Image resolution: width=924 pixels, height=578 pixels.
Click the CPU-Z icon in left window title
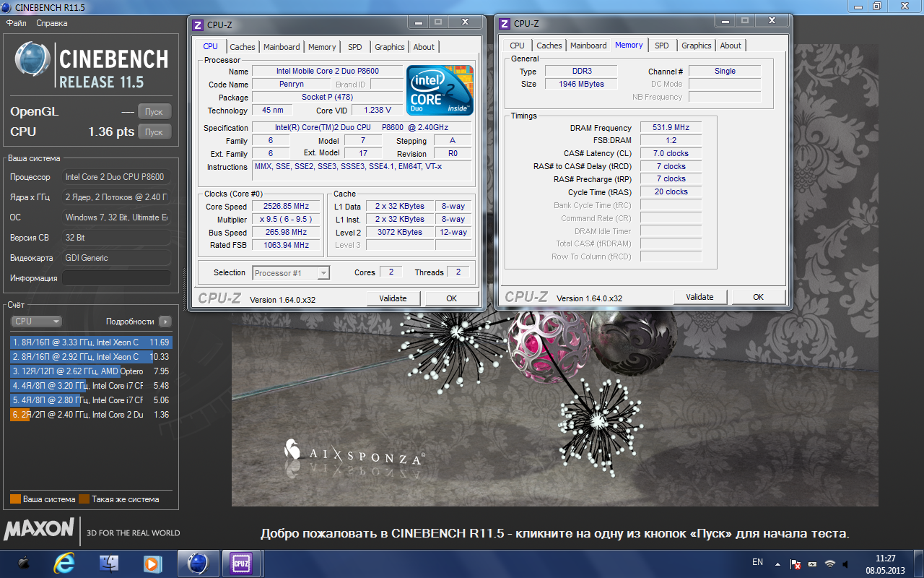pos(198,25)
